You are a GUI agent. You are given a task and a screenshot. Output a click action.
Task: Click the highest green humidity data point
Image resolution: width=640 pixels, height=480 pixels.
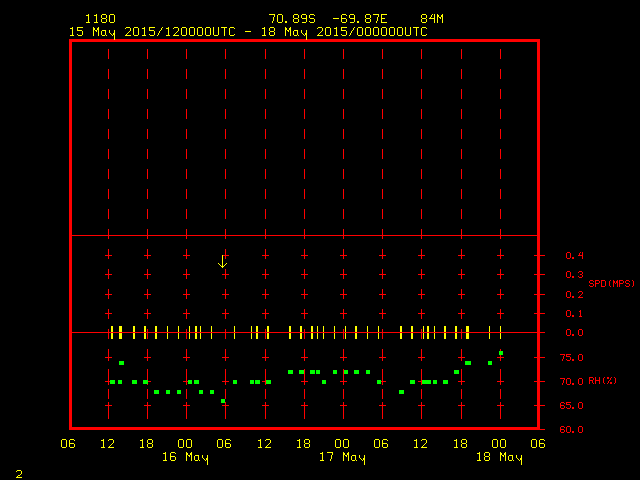(x=501, y=353)
